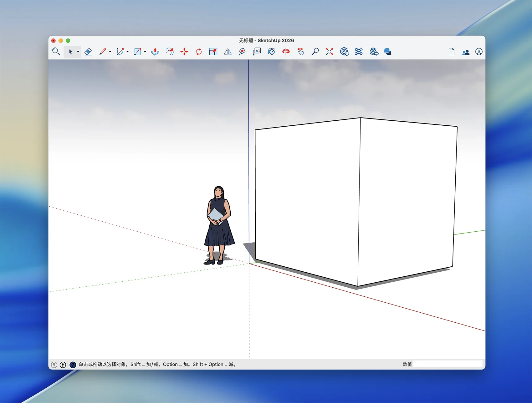532x403 pixels.
Task: Expand the Line tool dropdown arrow
Action: [110, 52]
